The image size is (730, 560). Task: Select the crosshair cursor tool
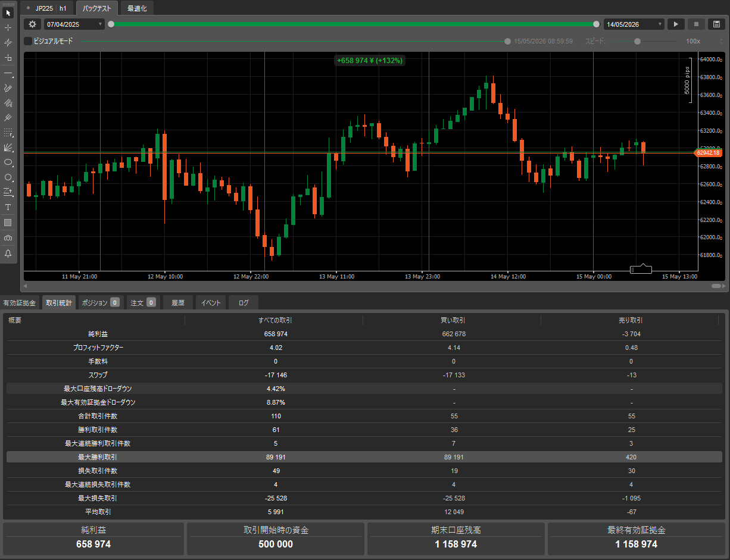(8, 27)
